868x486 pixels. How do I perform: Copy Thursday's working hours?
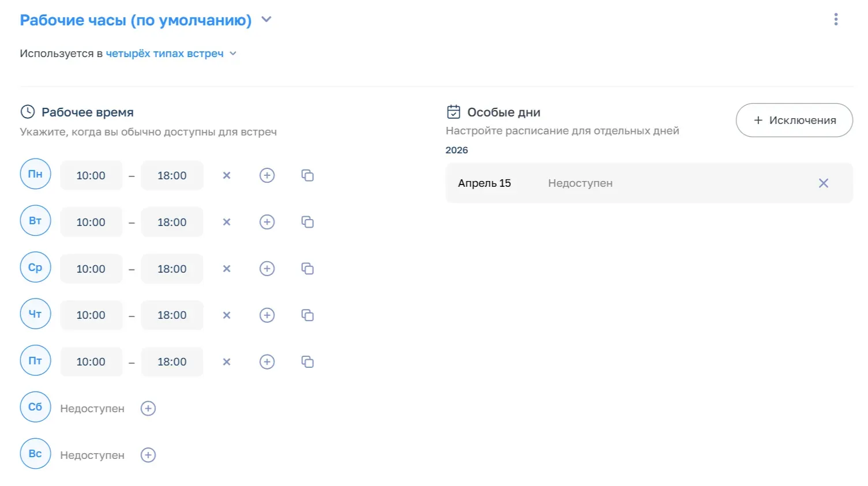tap(307, 315)
